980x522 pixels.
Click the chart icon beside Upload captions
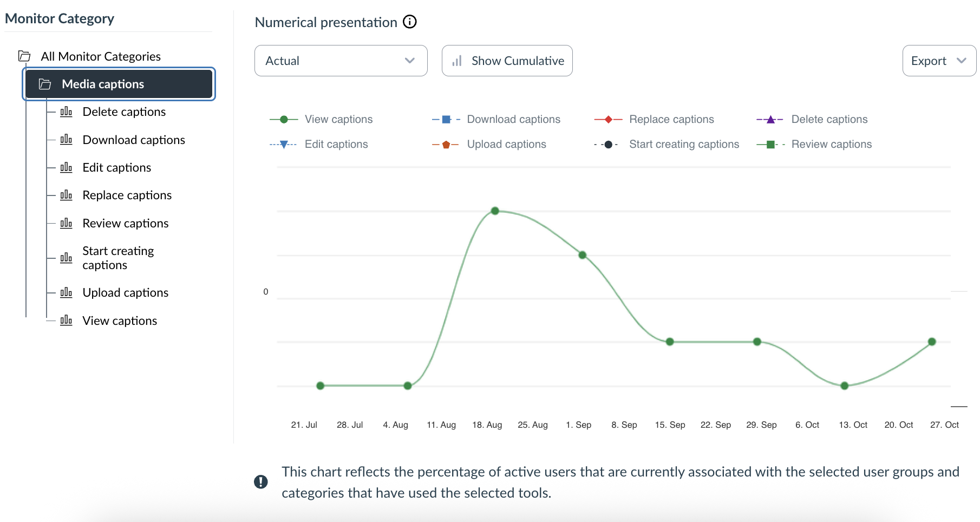pyautogui.click(x=66, y=293)
